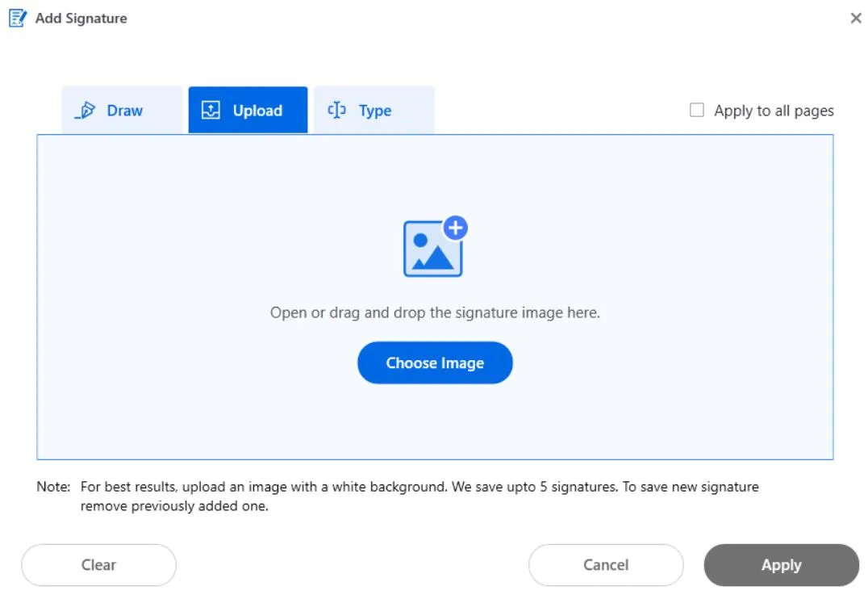This screenshot has width=868, height=595.
Task: Click the 'Apply to all pages' label text
Action: coord(774,111)
